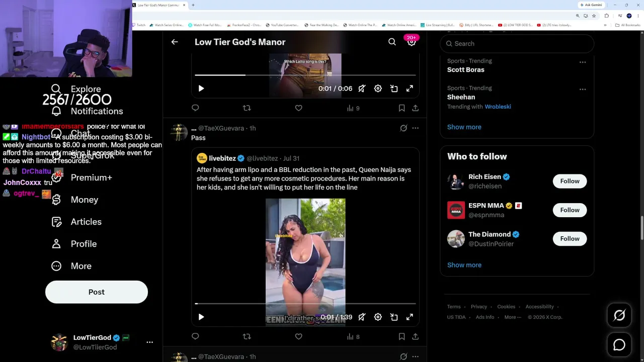Focus the Search input field
Screen dimensions: 644x362
[517, 44]
